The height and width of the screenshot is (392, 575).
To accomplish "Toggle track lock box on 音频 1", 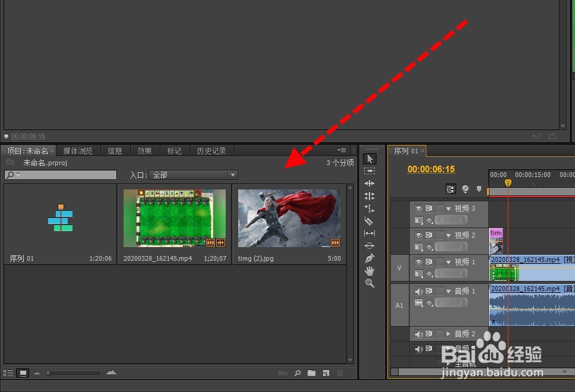I will pos(440,291).
